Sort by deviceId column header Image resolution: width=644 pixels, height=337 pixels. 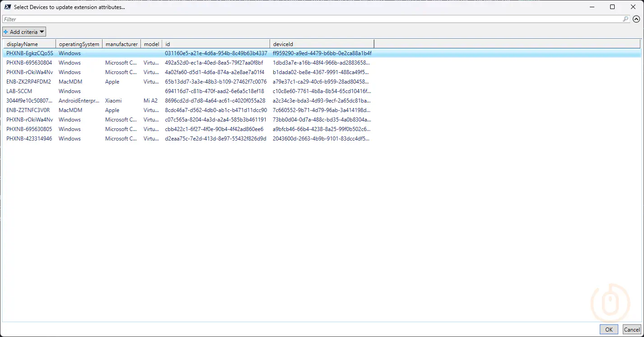pos(322,44)
